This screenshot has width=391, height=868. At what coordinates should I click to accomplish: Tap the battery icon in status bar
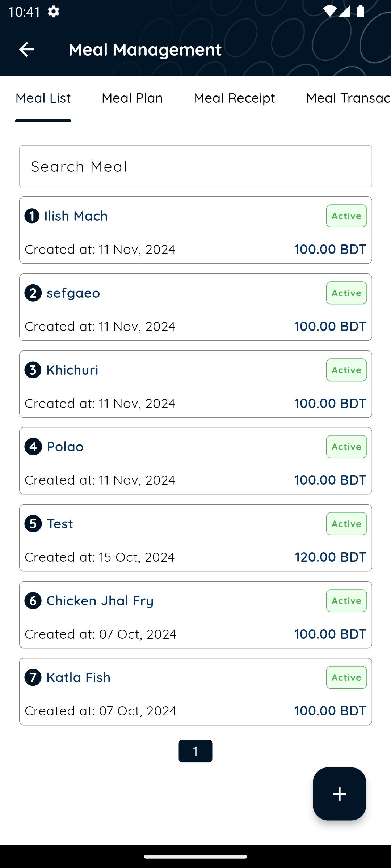tap(360, 11)
